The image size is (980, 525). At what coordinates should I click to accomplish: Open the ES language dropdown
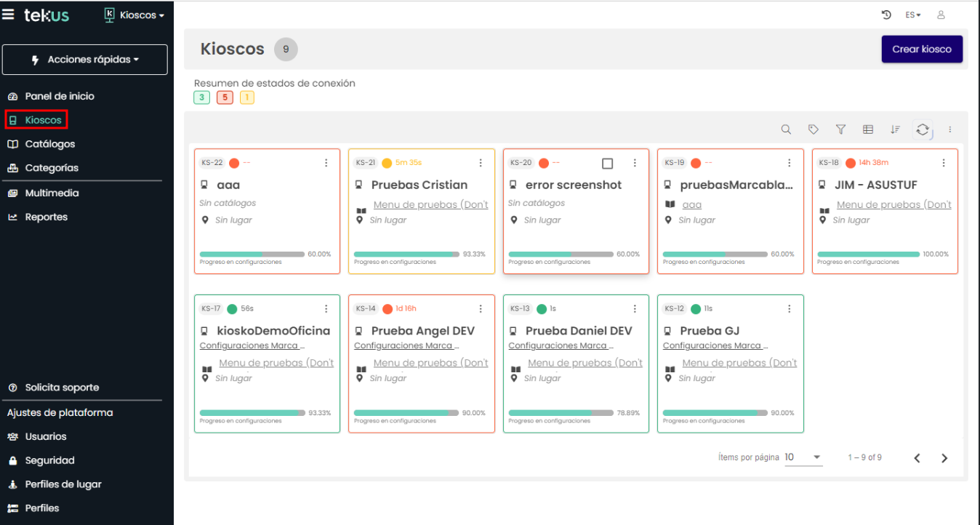(x=913, y=15)
